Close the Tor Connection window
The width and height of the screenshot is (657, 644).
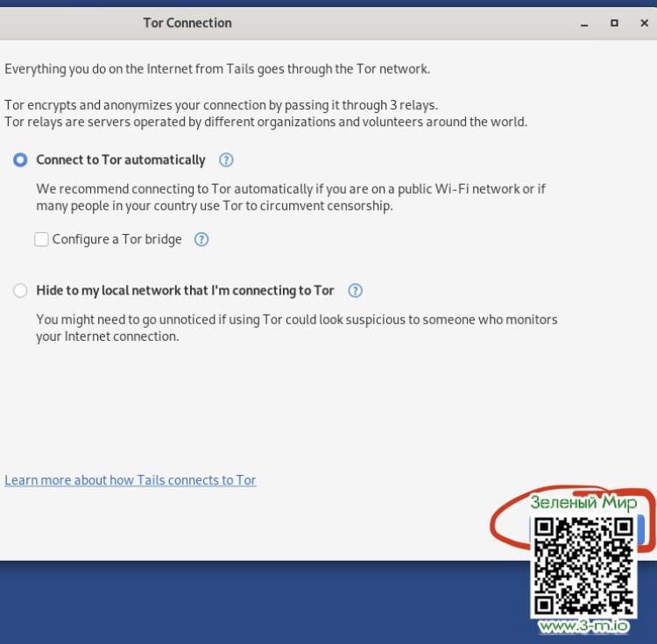644,24
